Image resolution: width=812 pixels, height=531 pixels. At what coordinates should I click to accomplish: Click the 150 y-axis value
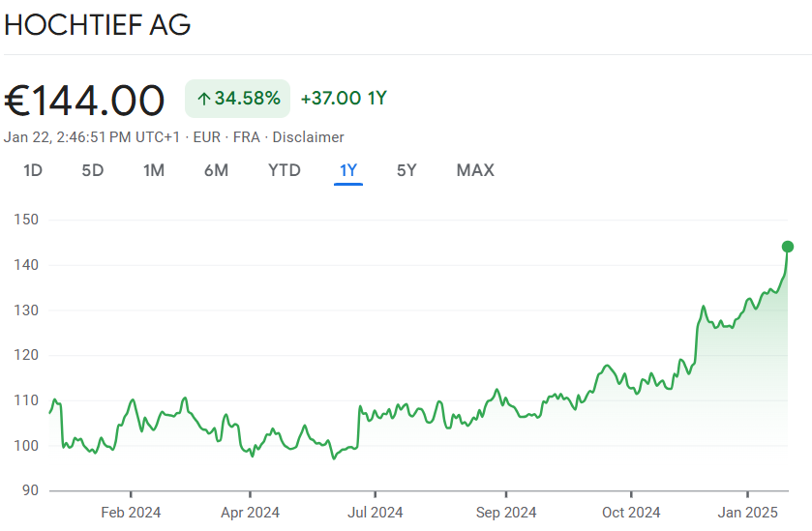(x=26, y=220)
